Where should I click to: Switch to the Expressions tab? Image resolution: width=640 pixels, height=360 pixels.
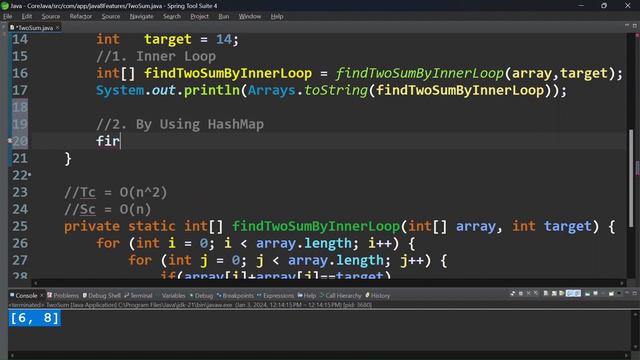[x=275, y=295]
